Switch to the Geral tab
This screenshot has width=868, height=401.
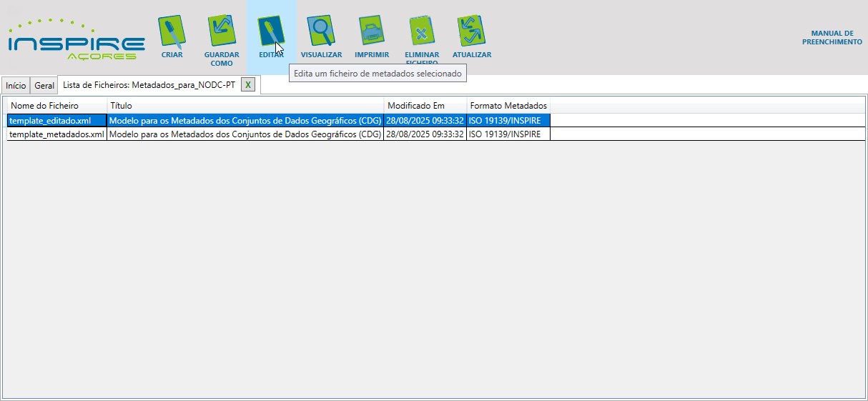point(44,86)
